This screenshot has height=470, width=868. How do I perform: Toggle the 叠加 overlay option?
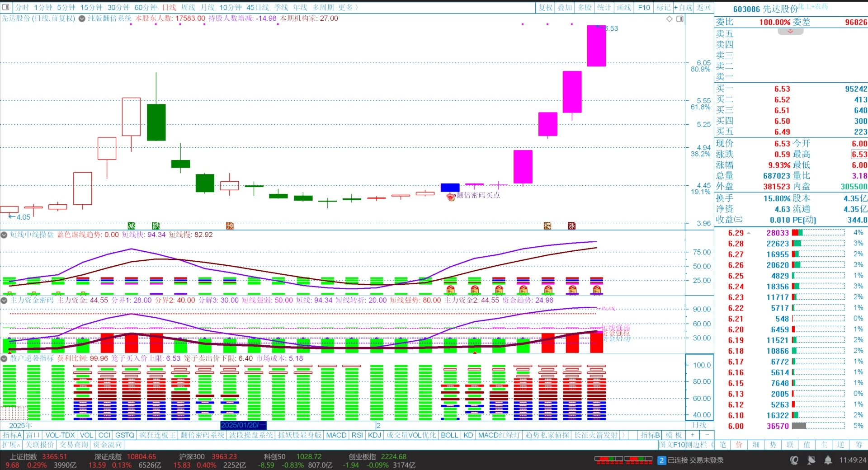coord(565,7)
